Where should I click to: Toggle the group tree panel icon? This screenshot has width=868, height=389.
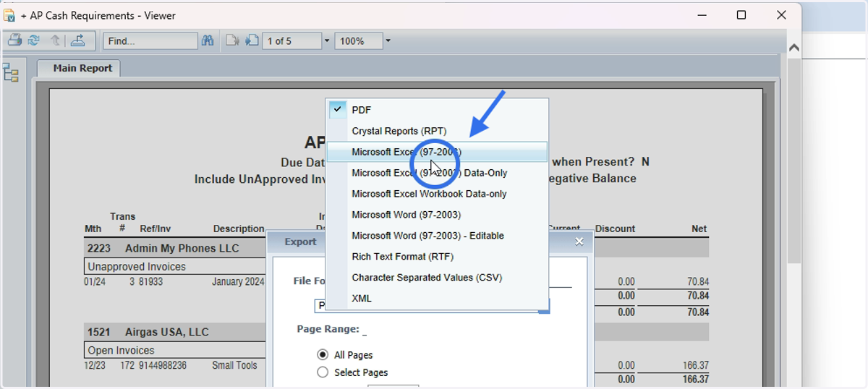[x=11, y=72]
